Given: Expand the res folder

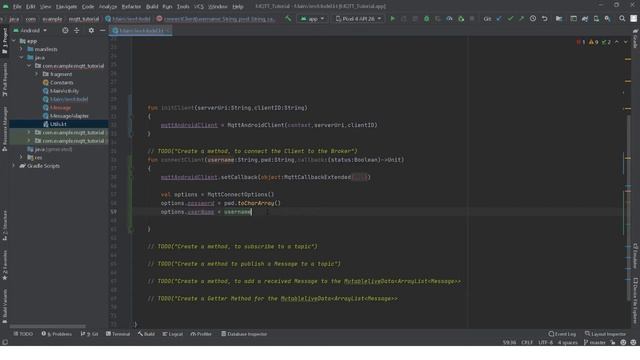Looking at the screenshot, I should click(x=21, y=157).
